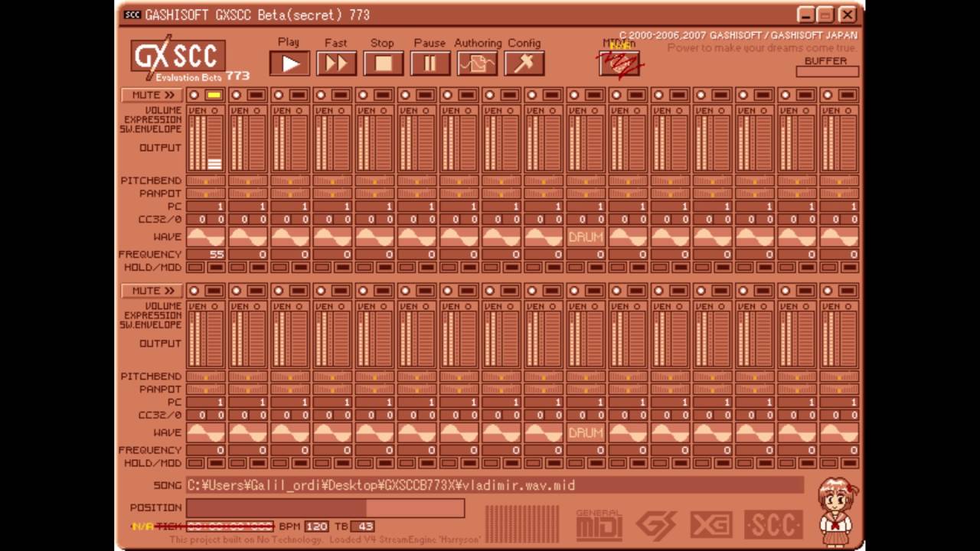This screenshot has width=980, height=551.
Task: Click the round radio of lower bank first channel
Action: (194, 291)
